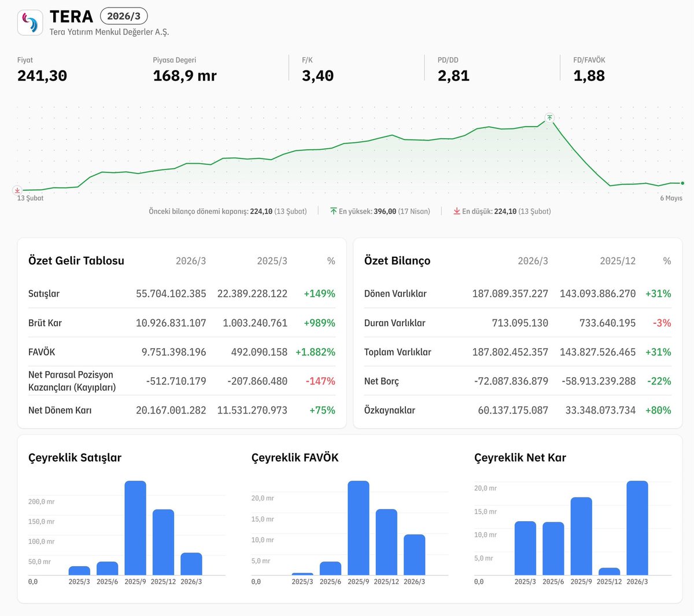Click the Piyasa Degeri value 168,9 mr
Viewport: 694px width, 616px height.
[184, 76]
